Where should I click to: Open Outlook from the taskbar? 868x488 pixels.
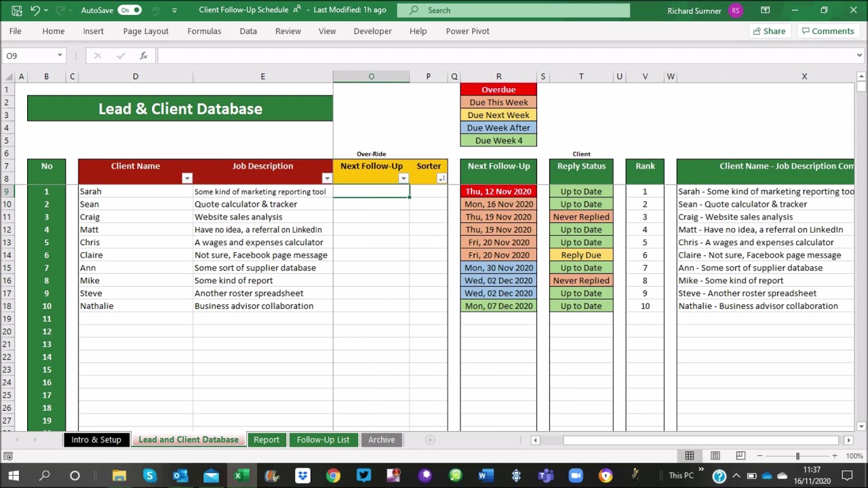coord(180,476)
